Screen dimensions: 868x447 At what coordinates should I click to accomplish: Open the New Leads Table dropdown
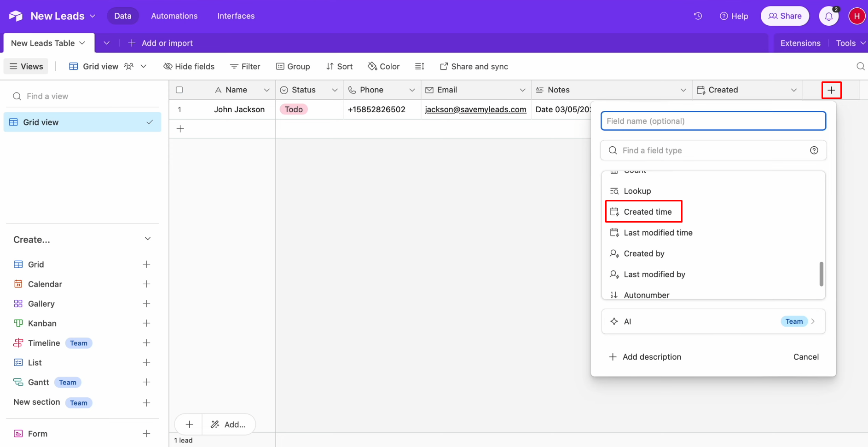pos(82,43)
